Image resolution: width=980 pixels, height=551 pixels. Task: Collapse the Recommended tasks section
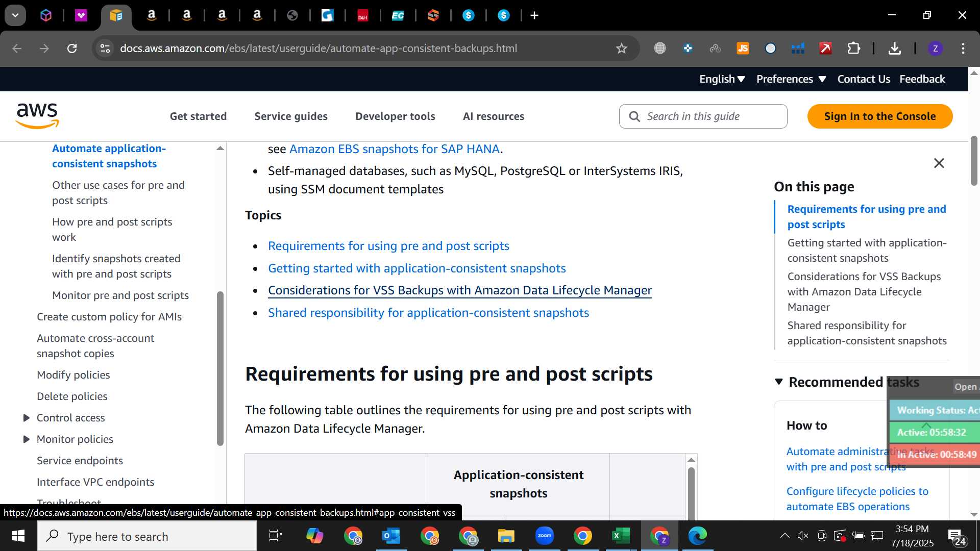coord(779,382)
